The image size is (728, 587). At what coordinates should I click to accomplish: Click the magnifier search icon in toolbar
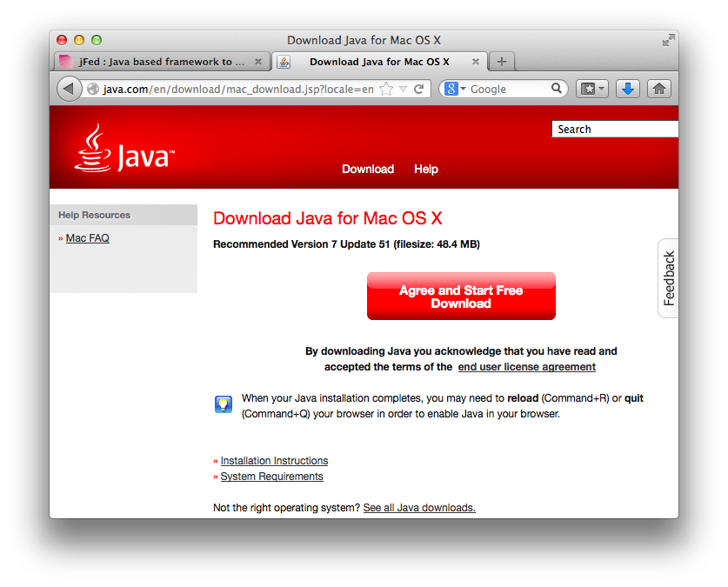click(556, 88)
